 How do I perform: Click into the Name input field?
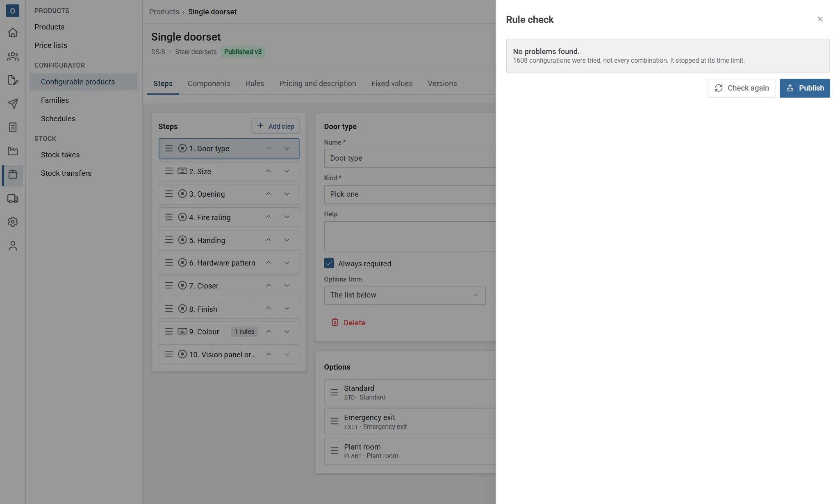click(x=410, y=158)
